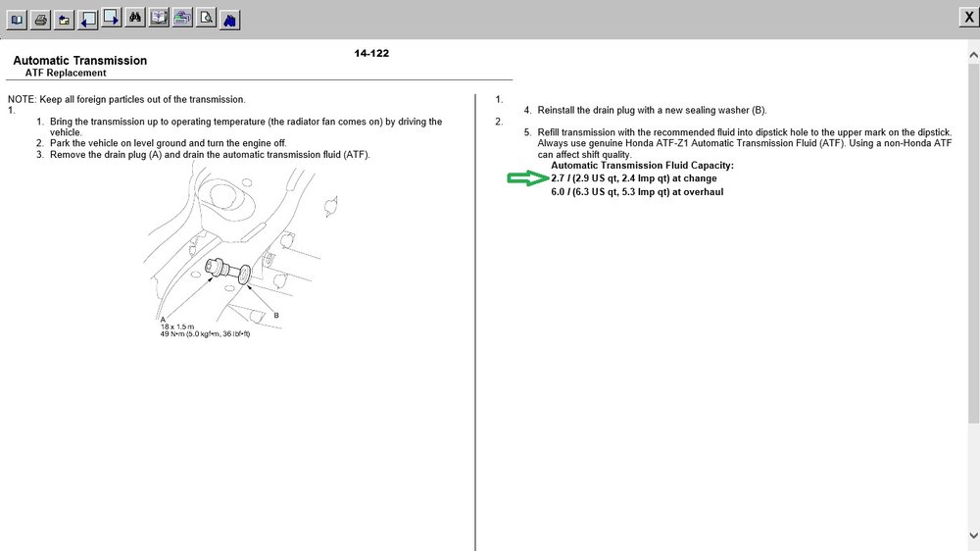Click the scrollbar down arrow
The image size is (980, 551).
point(974,535)
